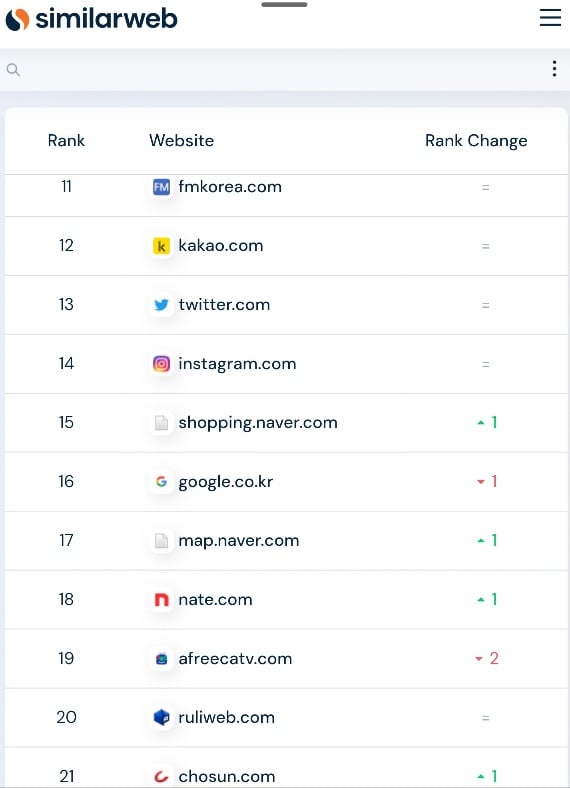The image size is (570, 788).
Task: Click the Google G favicon
Action: pyautogui.click(x=161, y=482)
